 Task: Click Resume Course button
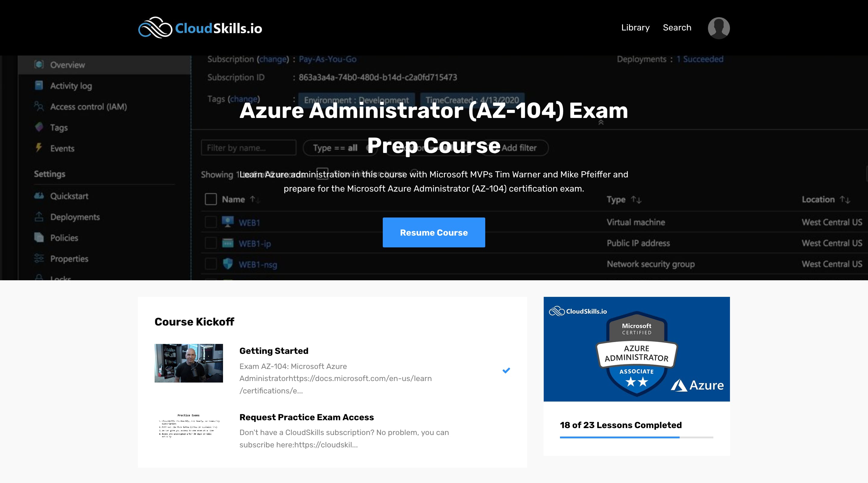434,232
